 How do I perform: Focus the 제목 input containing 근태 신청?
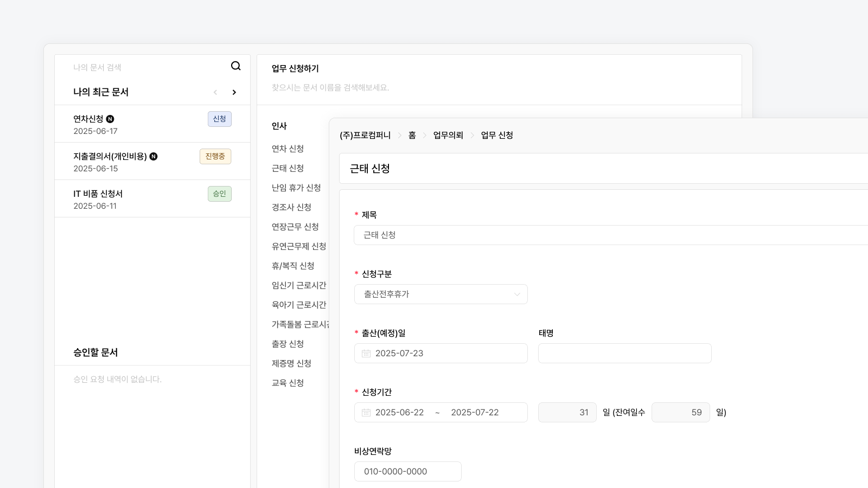[611, 235]
